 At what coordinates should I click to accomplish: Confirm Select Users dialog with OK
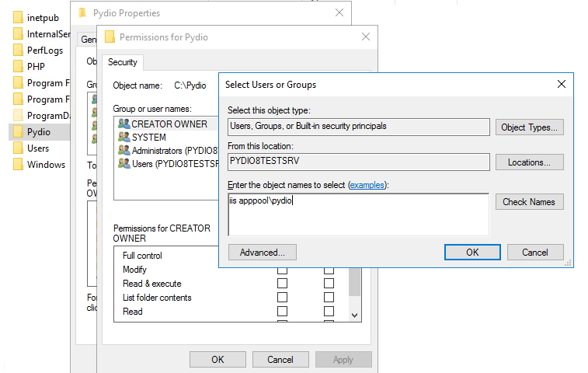coord(472,253)
